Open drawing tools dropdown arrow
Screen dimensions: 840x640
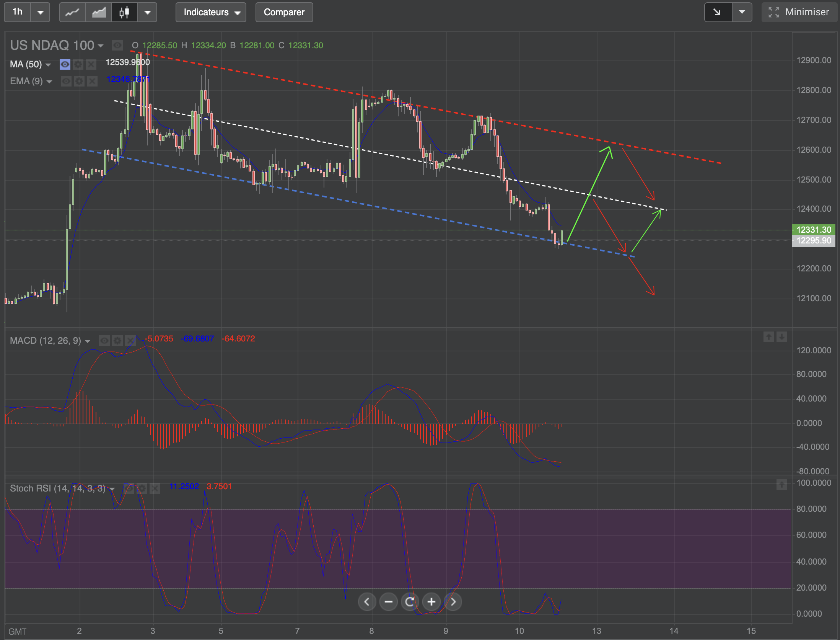click(742, 12)
